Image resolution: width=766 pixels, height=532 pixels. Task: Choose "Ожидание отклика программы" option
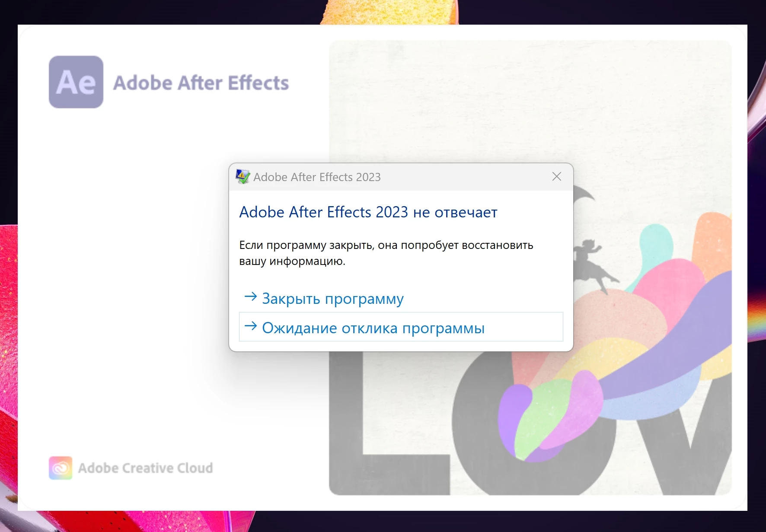pyautogui.click(x=401, y=327)
